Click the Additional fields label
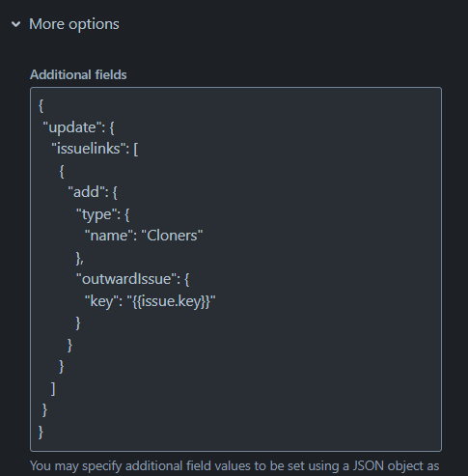Screen dimensions: 468x476 (78, 74)
